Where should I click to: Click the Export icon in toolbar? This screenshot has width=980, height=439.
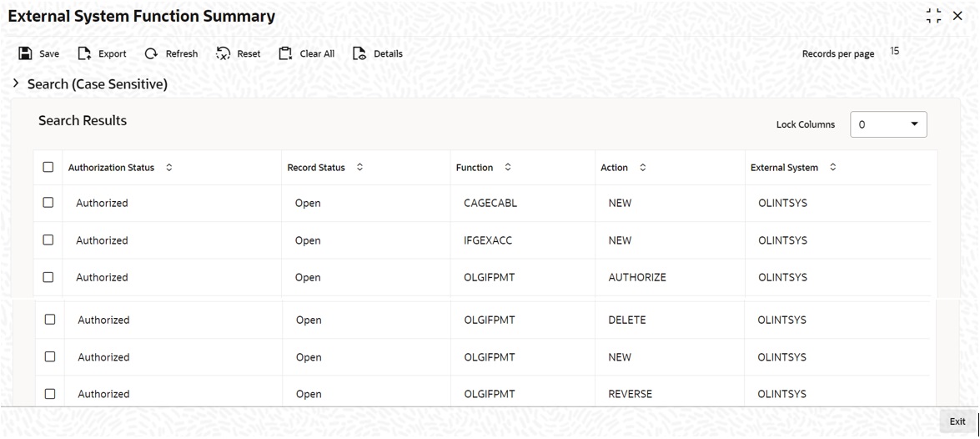(84, 53)
